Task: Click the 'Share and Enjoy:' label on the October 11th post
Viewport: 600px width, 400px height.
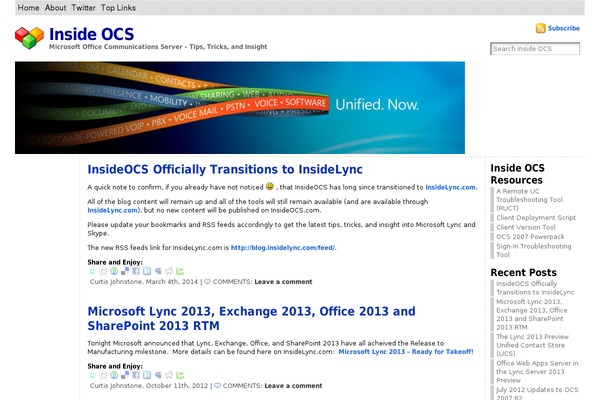Action: (115, 366)
